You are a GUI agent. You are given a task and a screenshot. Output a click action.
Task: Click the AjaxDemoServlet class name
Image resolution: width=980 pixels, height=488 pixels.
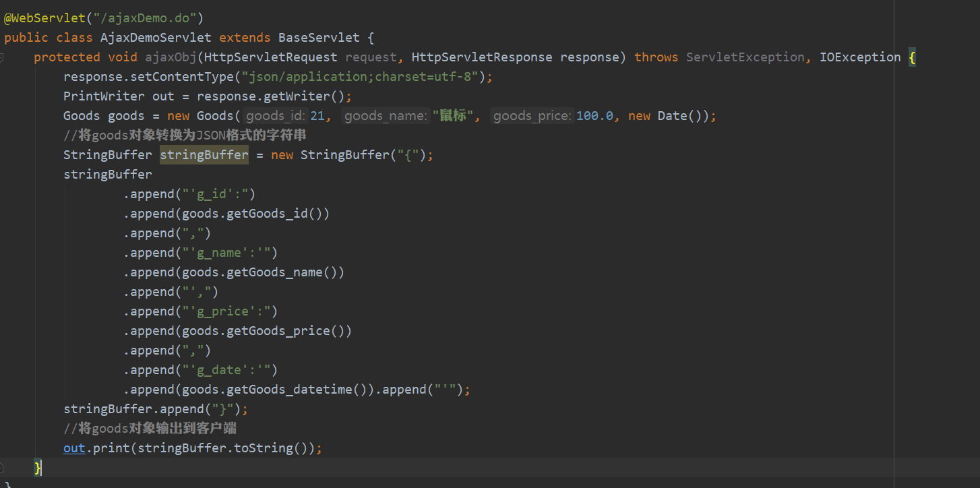pyautogui.click(x=156, y=38)
